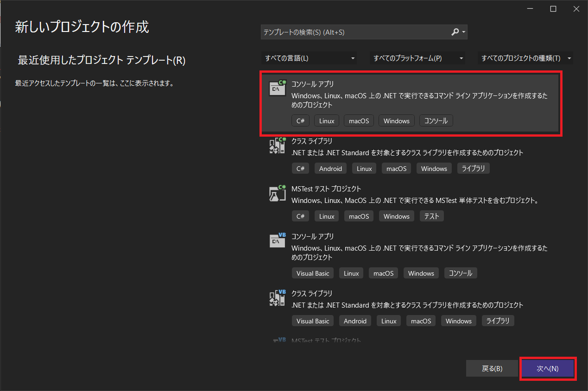Open the search options dropdown arrow

pos(464,32)
